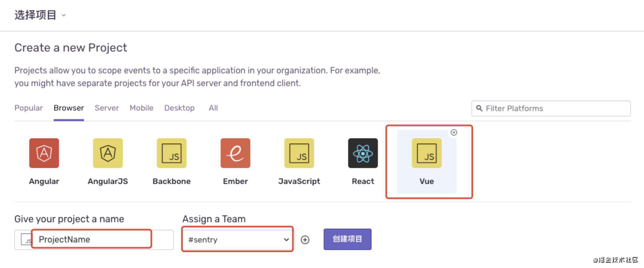Click the React label text
The image size is (644, 268).
click(363, 181)
